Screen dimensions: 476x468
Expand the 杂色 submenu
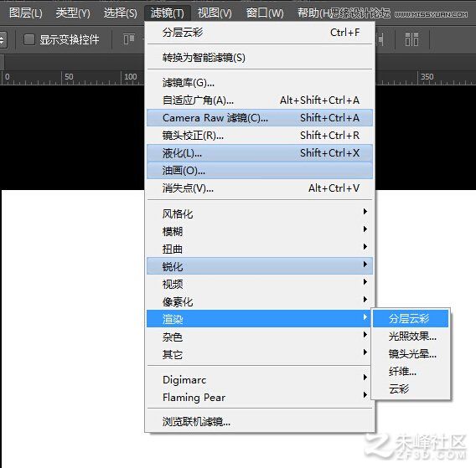(x=260, y=337)
